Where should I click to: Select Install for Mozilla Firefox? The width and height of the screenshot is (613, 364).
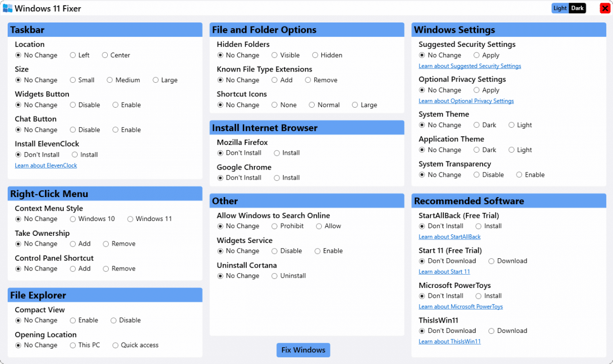276,153
